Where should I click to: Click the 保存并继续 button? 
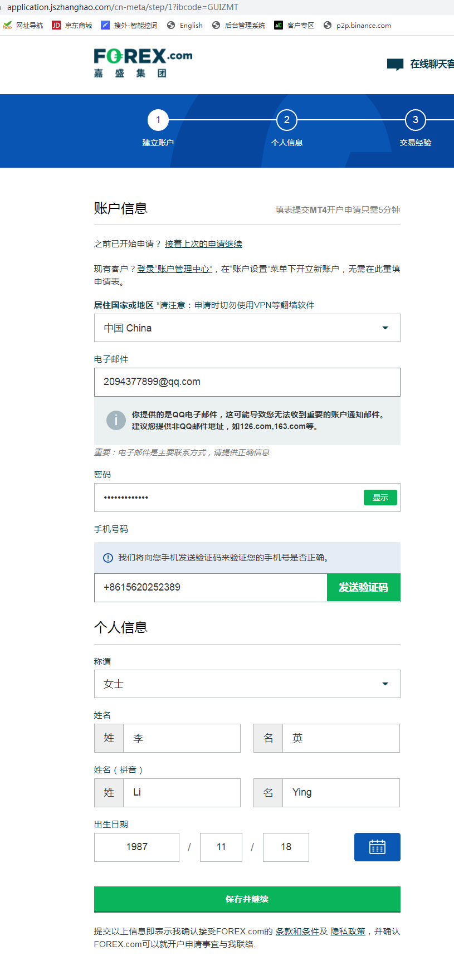click(x=247, y=899)
